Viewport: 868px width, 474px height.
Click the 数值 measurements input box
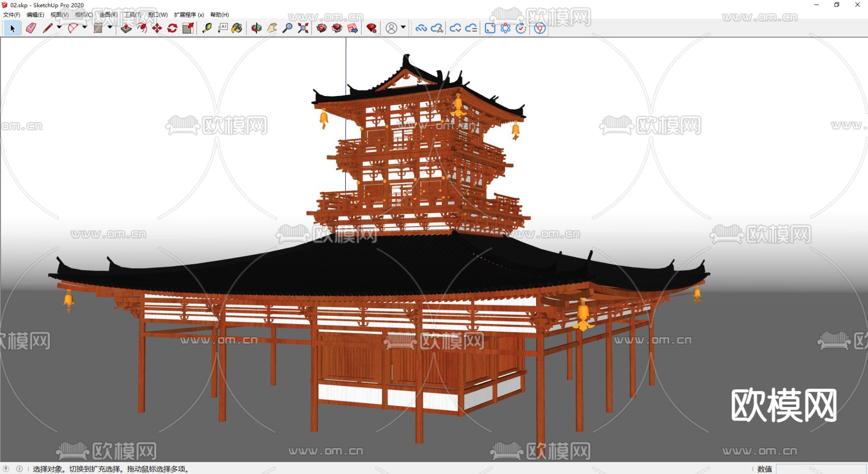coord(820,469)
